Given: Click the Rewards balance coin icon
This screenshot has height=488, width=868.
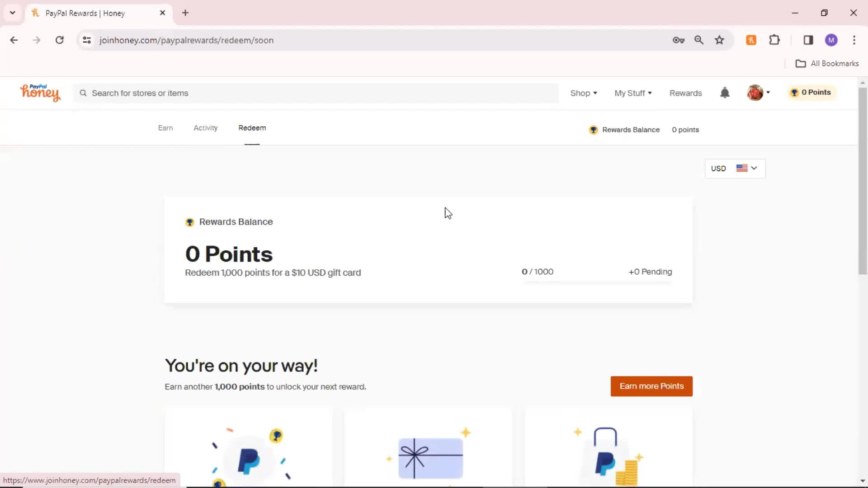Looking at the screenshot, I should pos(594,129).
